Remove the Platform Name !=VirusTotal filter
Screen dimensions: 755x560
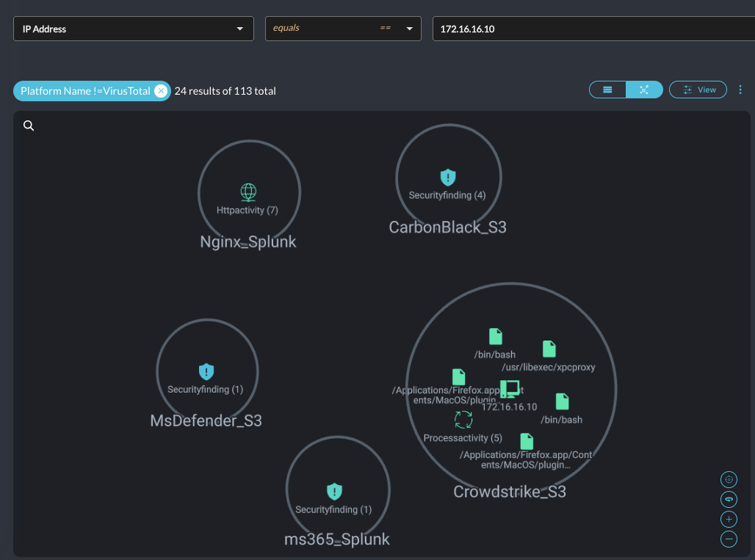(161, 91)
